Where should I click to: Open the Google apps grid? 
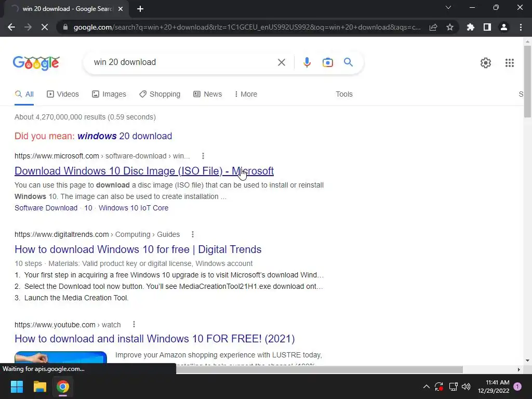coord(509,63)
